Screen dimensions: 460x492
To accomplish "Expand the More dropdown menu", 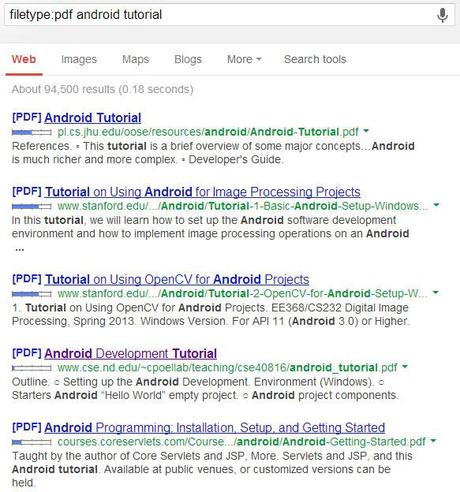I will [244, 59].
